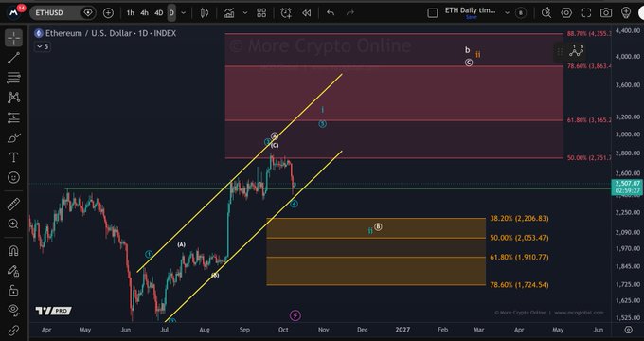Open quick search with lightning magnifier

tap(546, 13)
